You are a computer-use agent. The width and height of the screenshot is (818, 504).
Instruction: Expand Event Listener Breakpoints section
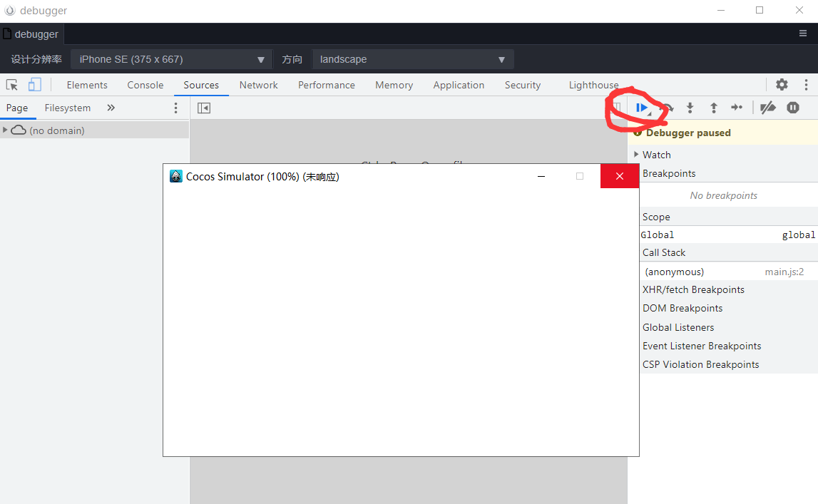702,346
